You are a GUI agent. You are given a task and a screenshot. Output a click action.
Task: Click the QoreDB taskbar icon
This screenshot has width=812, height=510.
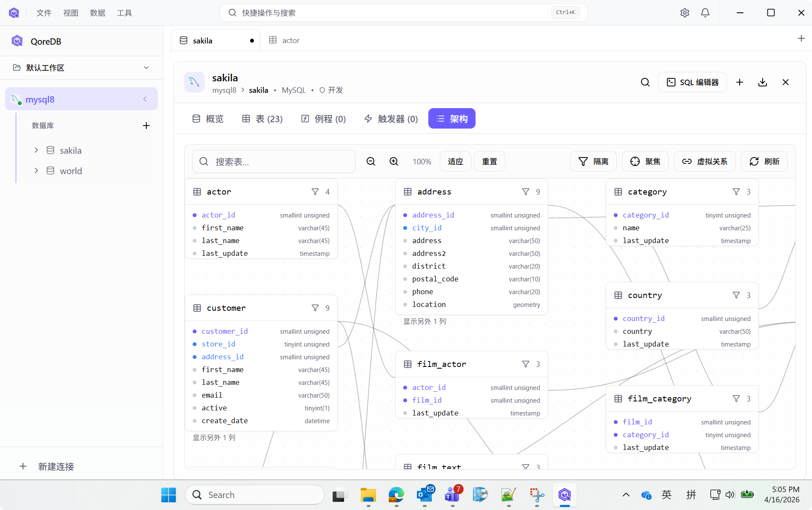click(564, 495)
